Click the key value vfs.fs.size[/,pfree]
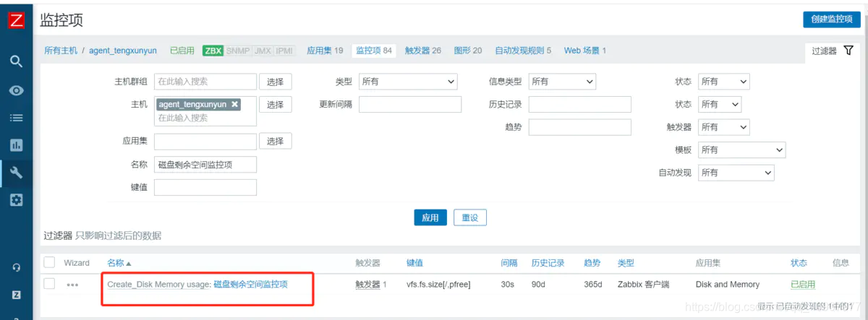The width and height of the screenshot is (868, 320). click(x=438, y=285)
